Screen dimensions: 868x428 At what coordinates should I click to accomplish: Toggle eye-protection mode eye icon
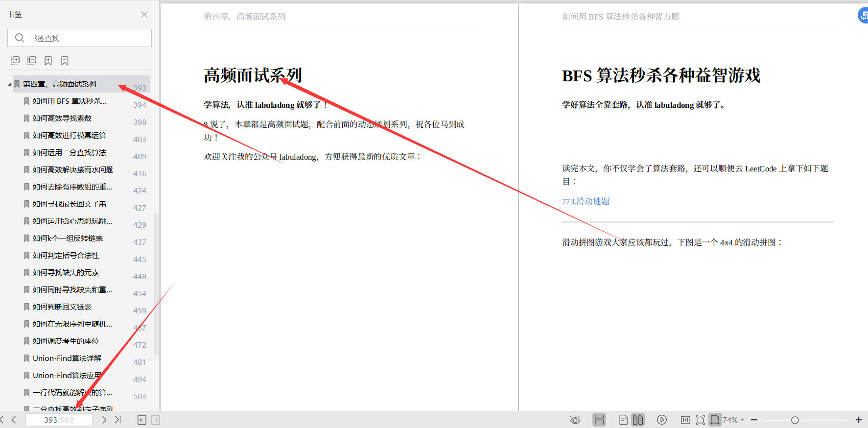[x=575, y=420]
